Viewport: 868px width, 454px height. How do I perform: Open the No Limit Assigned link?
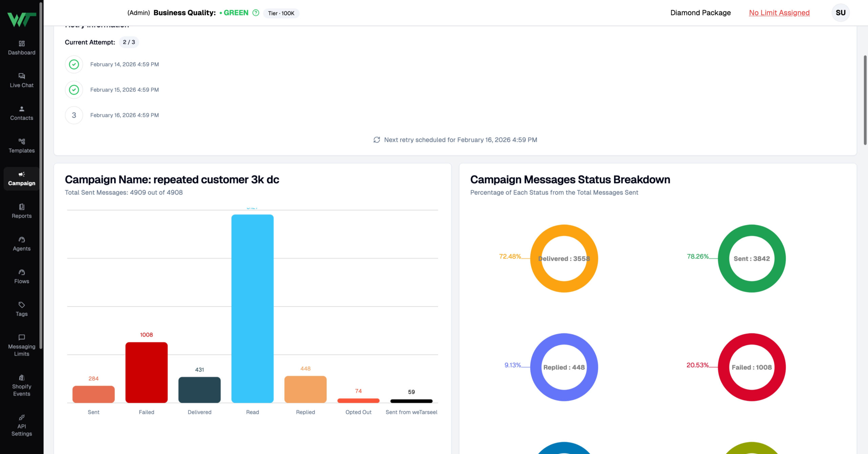coord(779,13)
